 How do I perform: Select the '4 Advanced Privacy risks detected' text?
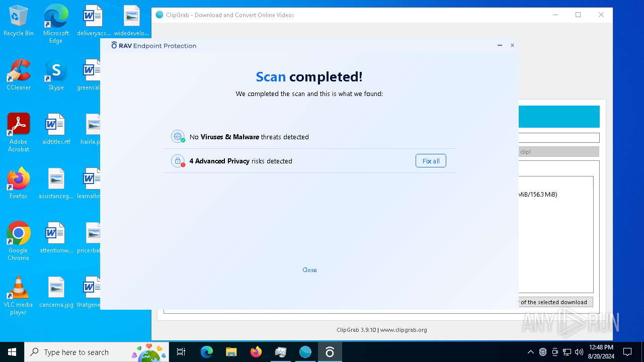pyautogui.click(x=240, y=161)
